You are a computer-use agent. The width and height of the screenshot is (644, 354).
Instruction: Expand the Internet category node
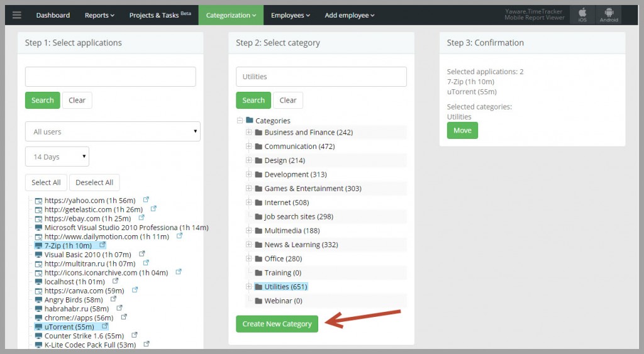click(248, 202)
